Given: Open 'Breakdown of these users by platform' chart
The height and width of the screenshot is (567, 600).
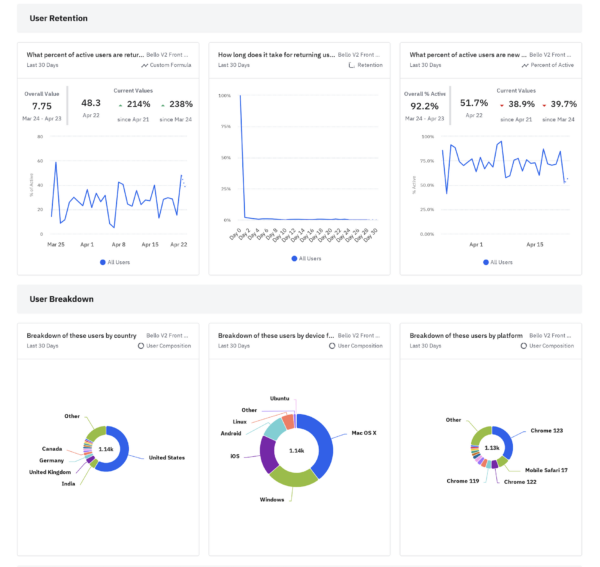Looking at the screenshot, I should tap(466, 335).
